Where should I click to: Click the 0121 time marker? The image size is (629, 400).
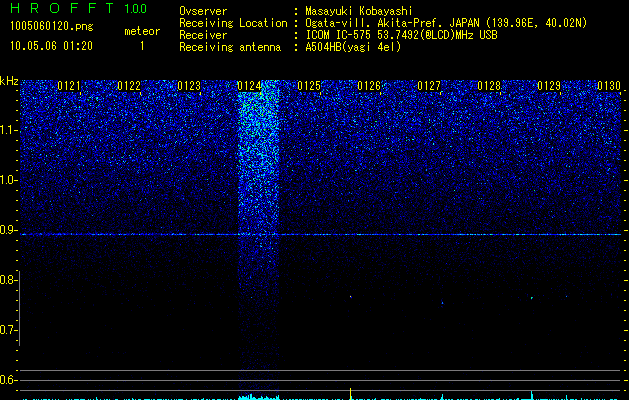[x=69, y=86]
